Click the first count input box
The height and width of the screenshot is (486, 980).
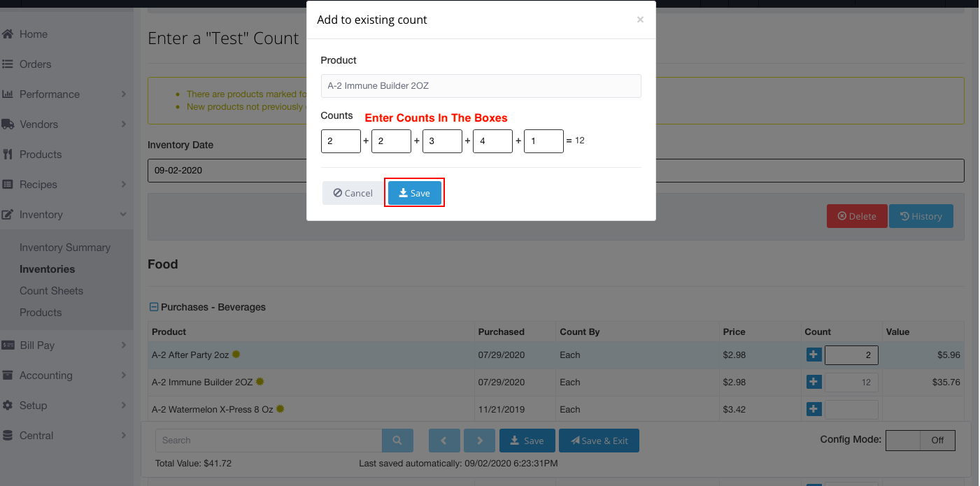(341, 141)
